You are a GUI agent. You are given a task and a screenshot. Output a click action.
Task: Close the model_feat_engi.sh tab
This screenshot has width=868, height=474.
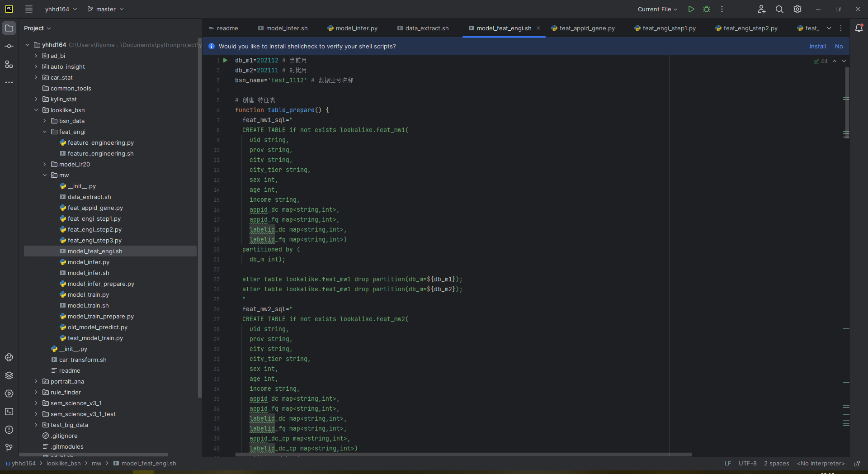coord(538,28)
